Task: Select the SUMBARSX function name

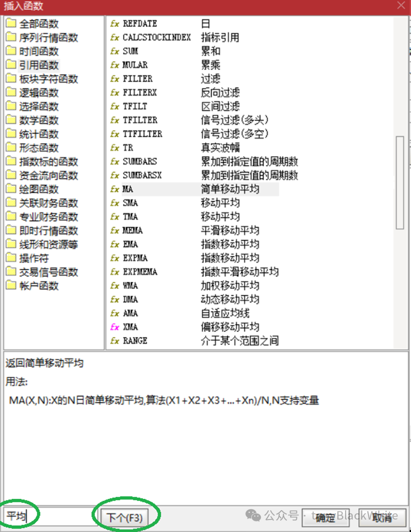Action: [x=142, y=175]
